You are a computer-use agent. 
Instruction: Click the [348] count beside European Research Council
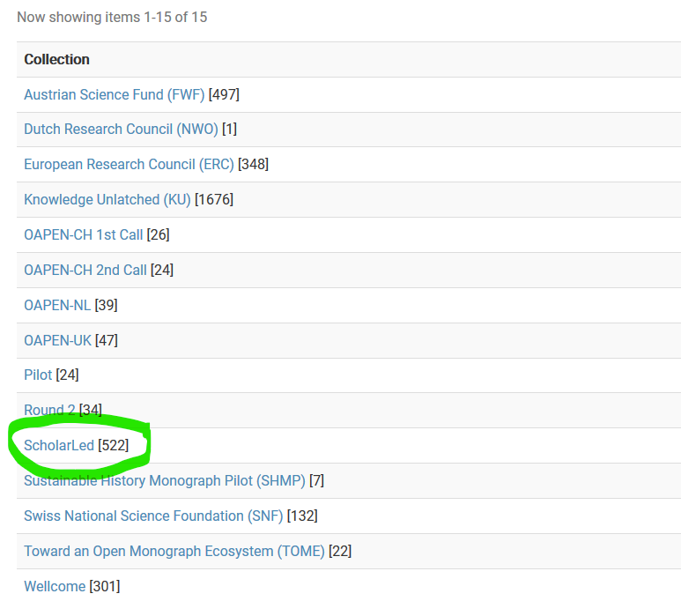[x=253, y=164]
